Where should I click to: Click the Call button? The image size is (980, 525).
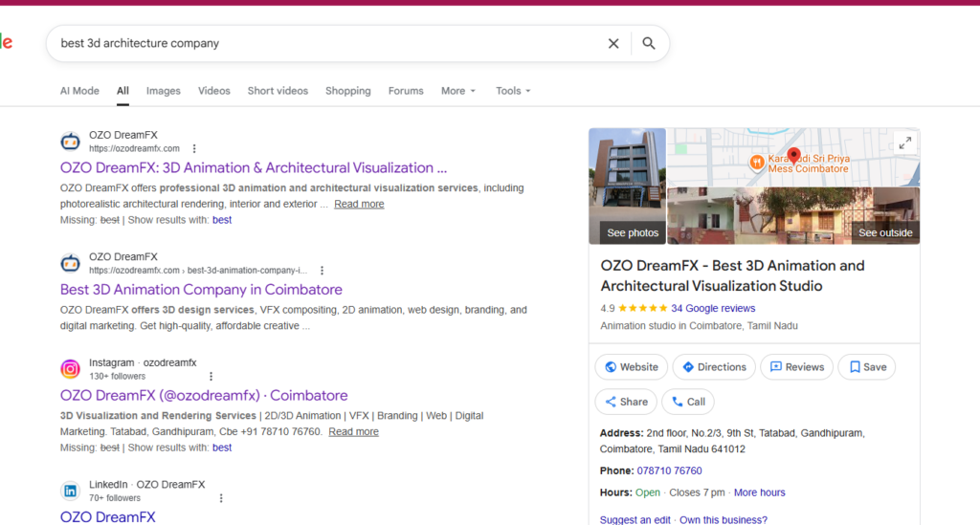point(687,402)
